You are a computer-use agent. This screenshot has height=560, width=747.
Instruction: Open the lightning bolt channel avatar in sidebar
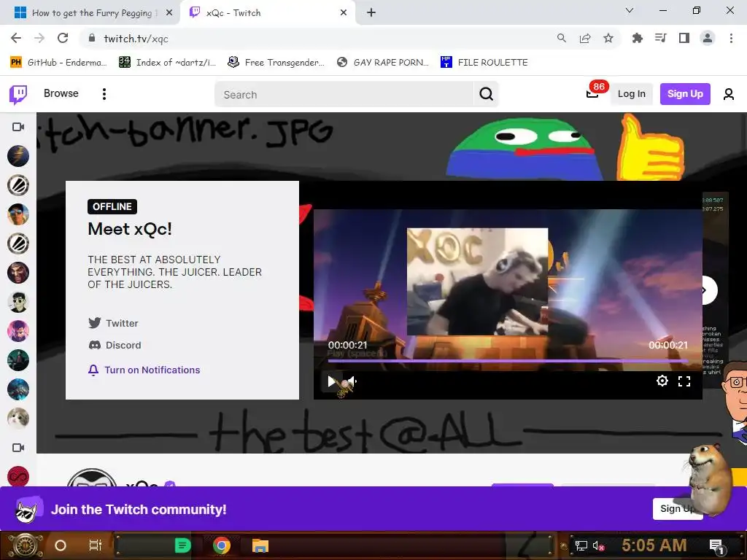pyautogui.click(x=18, y=156)
